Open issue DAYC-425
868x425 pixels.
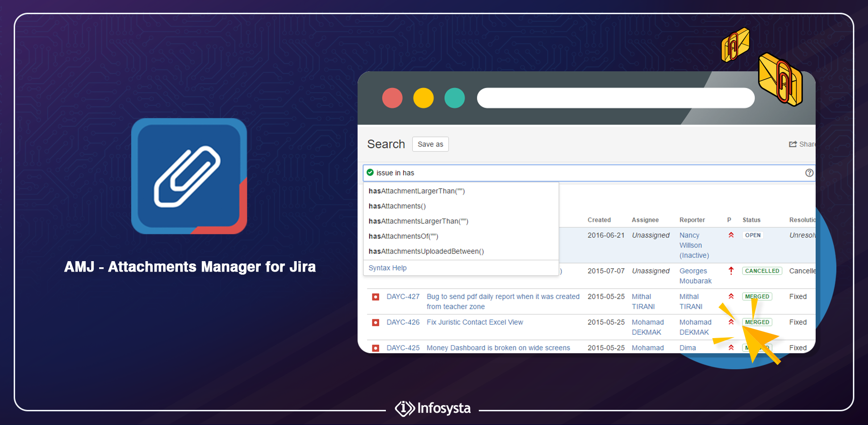[x=403, y=348]
